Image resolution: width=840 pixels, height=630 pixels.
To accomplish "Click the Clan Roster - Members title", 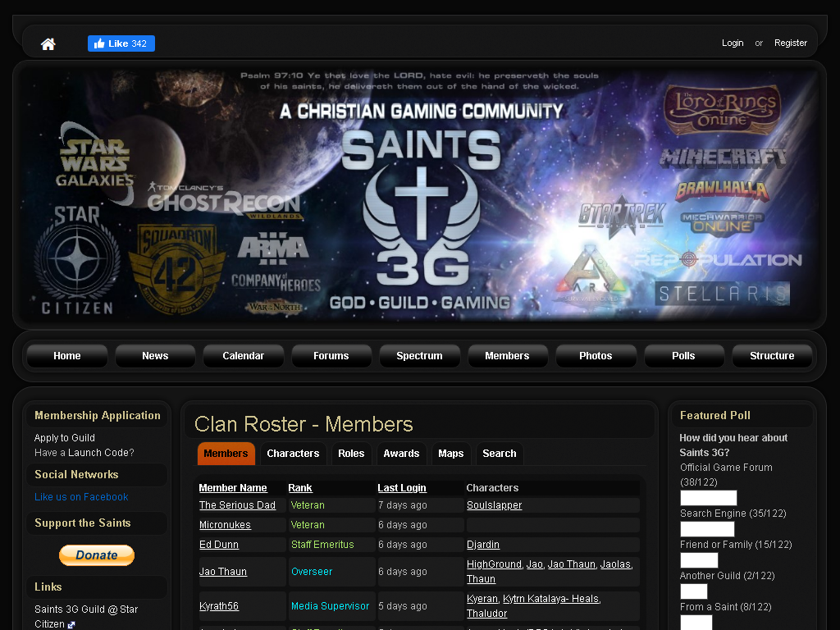I will (304, 424).
